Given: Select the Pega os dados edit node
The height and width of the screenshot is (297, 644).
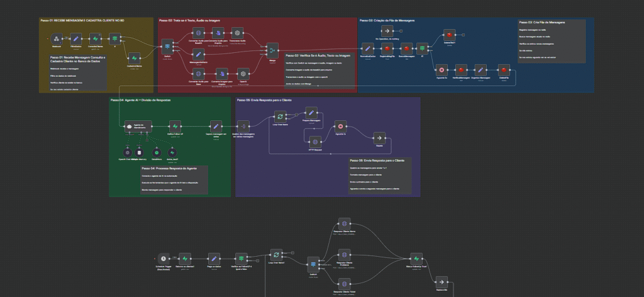Looking at the screenshot, I should [x=214, y=258].
